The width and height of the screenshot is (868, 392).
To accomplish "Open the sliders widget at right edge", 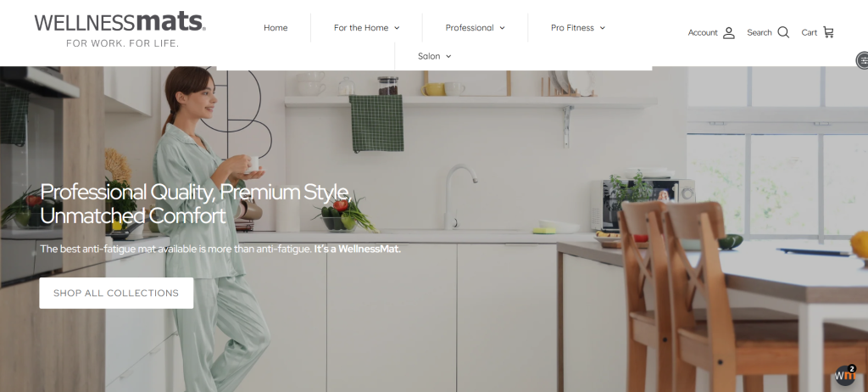I will coord(862,60).
